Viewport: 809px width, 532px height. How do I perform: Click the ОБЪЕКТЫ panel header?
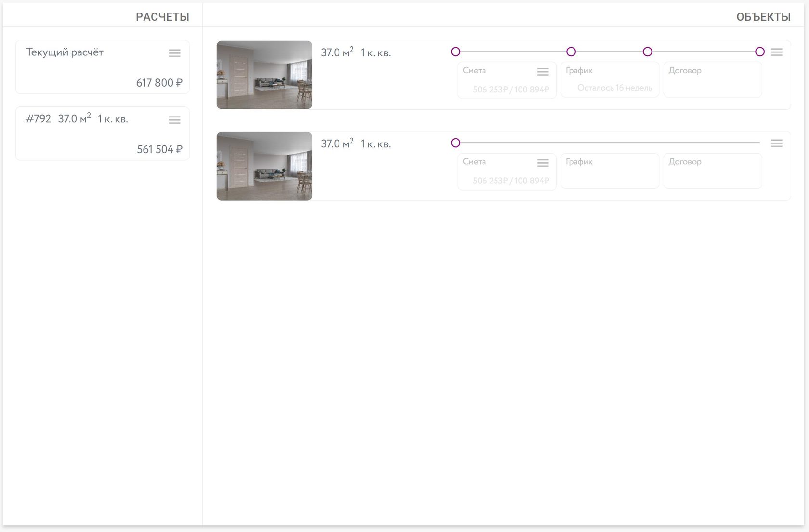(x=764, y=17)
